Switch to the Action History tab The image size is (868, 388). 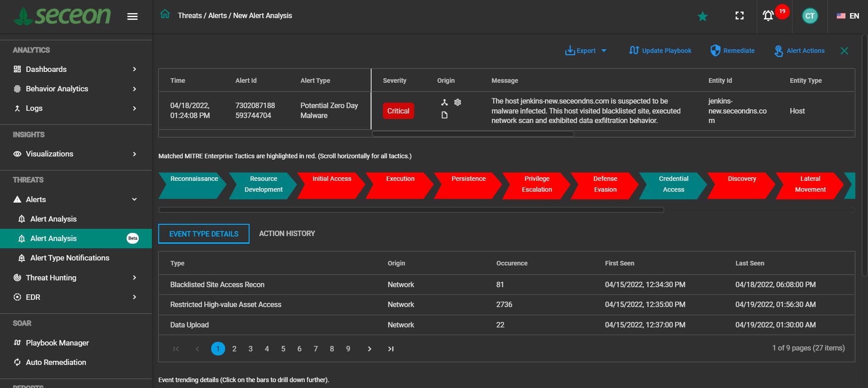pos(287,234)
